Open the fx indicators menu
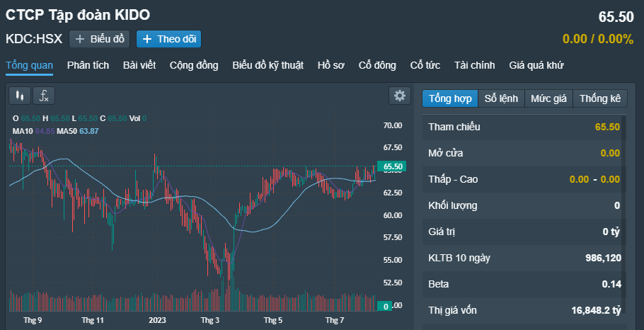The width and height of the screenshot is (644, 330). click(44, 96)
